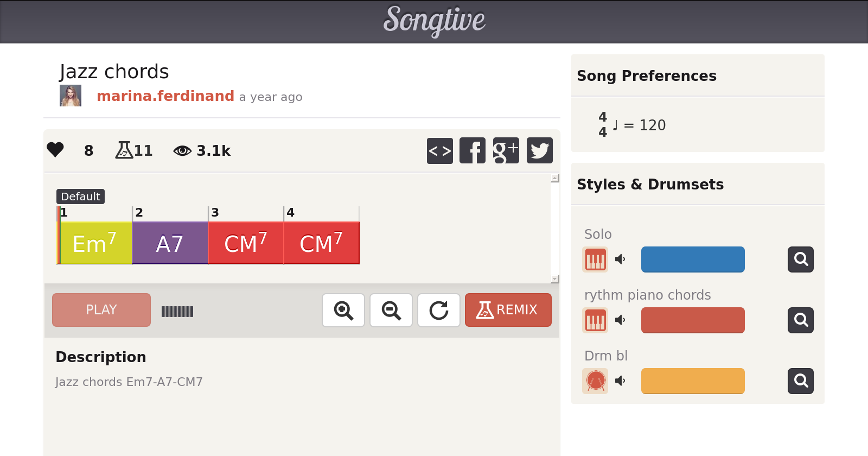Open search for the Solo style
The image size is (868, 456).
[x=800, y=259]
